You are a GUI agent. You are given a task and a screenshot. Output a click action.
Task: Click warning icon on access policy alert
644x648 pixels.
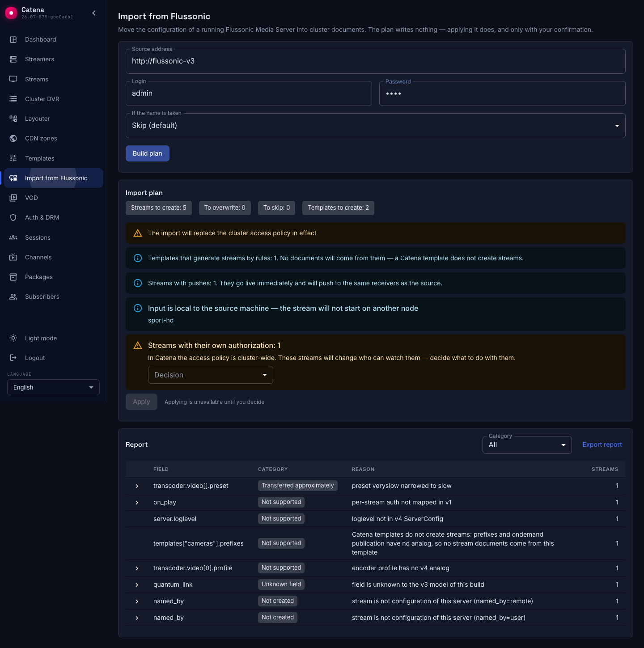(138, 233)
